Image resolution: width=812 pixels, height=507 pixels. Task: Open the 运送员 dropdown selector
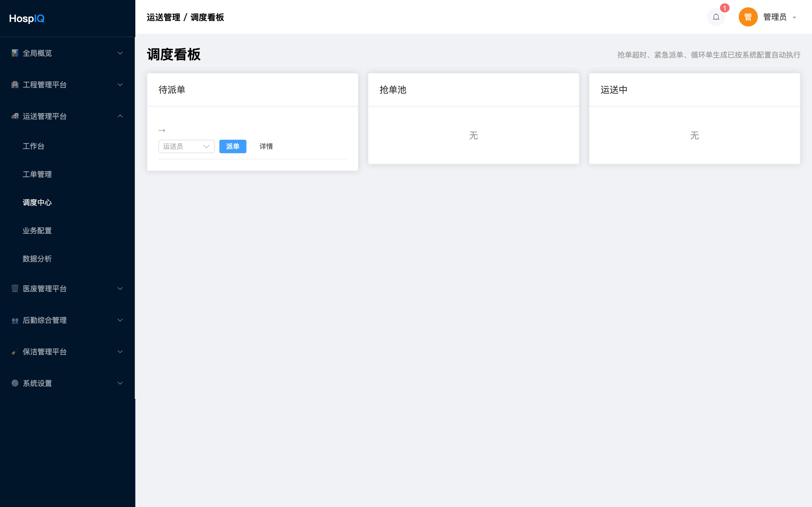(187, 146)
